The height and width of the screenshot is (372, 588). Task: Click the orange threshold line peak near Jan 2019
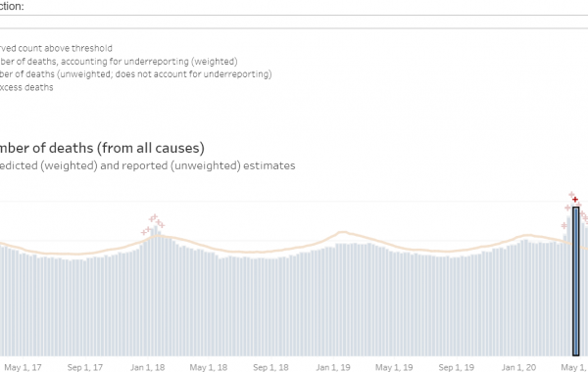(342, 233)
